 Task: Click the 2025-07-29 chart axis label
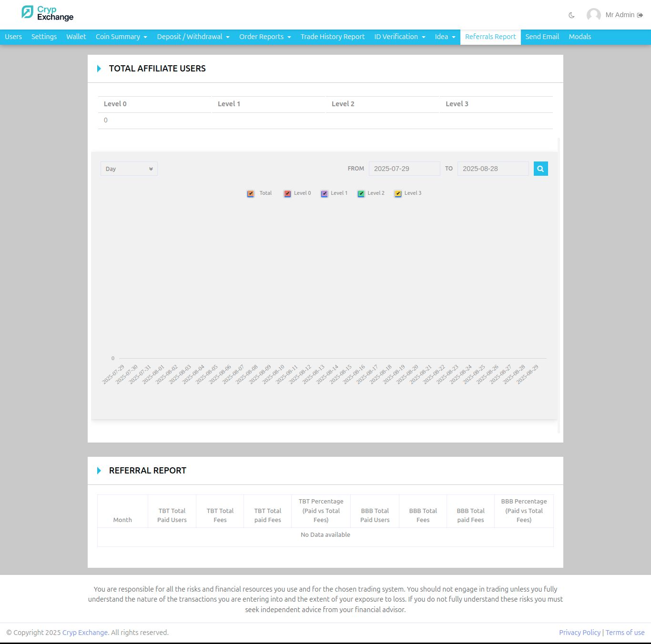pyautogui.click(x=113, y=374)
